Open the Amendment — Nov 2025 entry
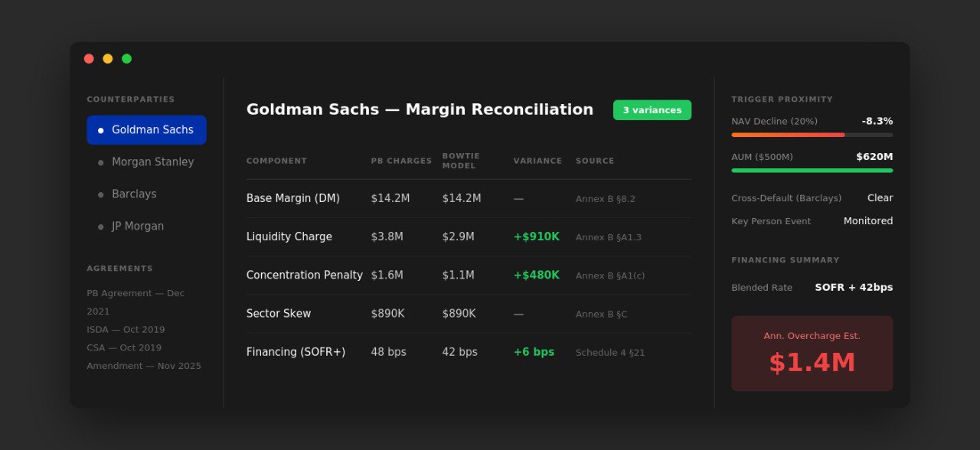The width and height of the screenshot is (980, 450). click(x=144, y=366)
